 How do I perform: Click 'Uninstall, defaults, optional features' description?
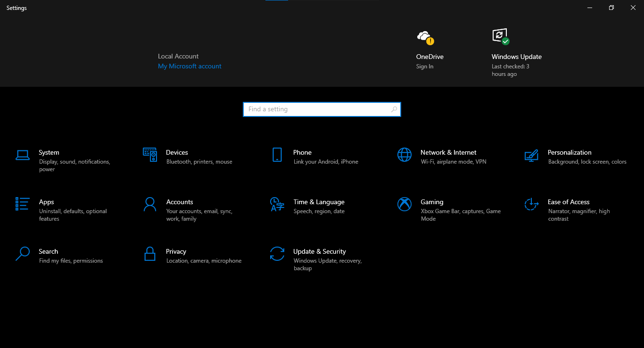pos(73,215)
